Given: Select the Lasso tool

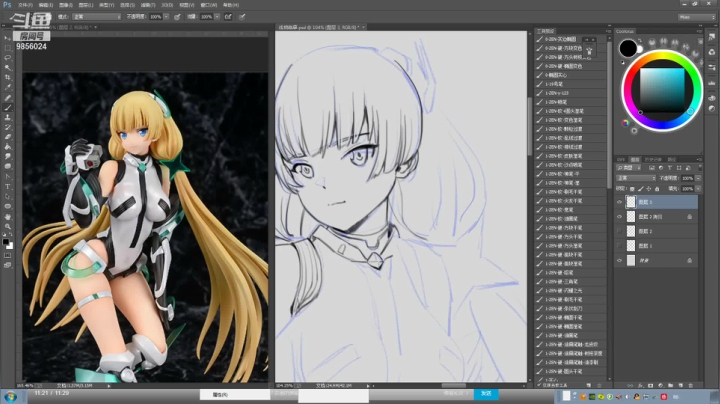Looking at the screenshot, I should pos(7,58).
